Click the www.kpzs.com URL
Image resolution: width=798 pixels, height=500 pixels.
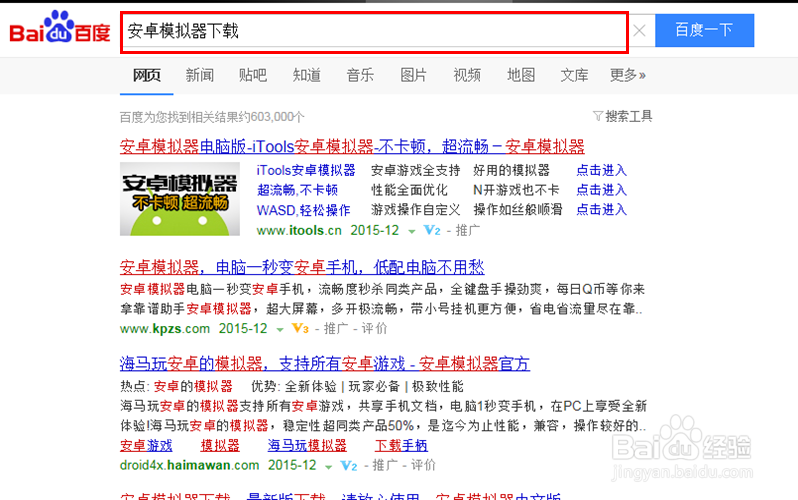pos(165,329)
